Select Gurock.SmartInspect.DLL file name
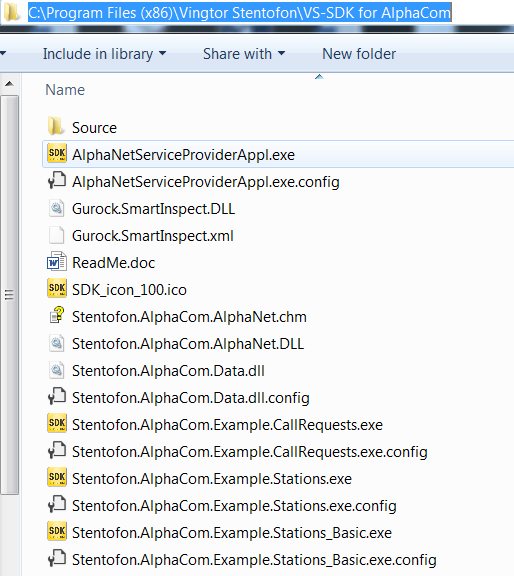The width and height of the screenshot is (514, 576). [154, 209]
